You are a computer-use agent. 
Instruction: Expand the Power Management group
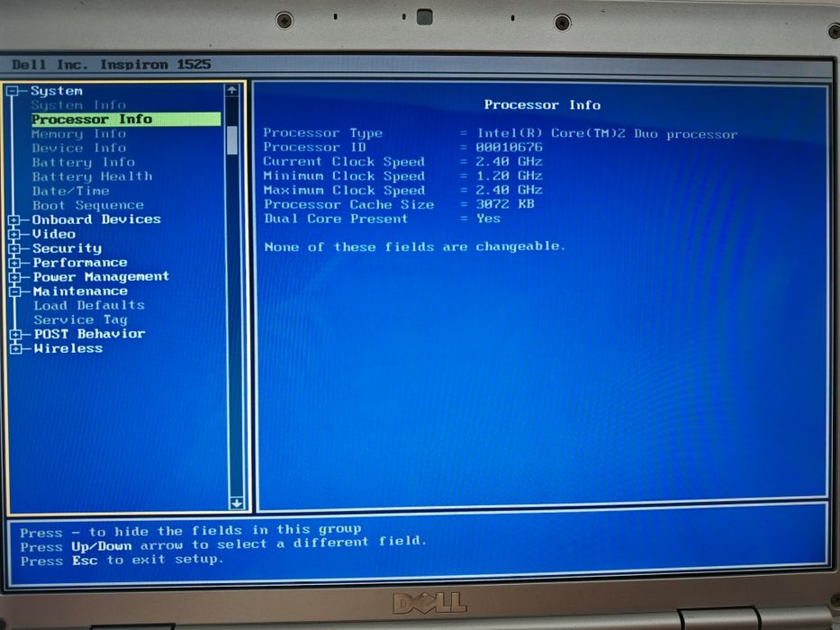point(15,277)
